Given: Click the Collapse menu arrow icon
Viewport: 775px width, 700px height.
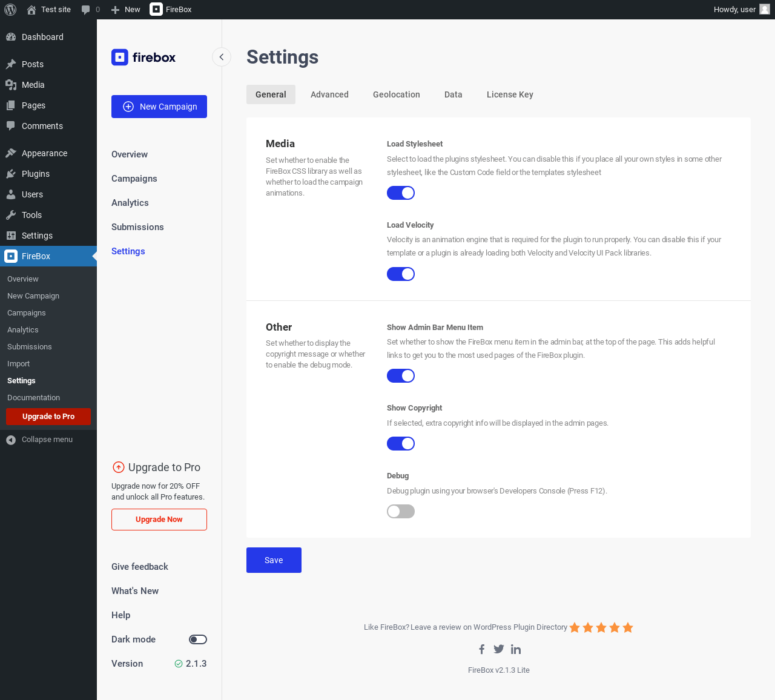Looking at the screenshot, I should pyautogui.click(x=11, y=440).
